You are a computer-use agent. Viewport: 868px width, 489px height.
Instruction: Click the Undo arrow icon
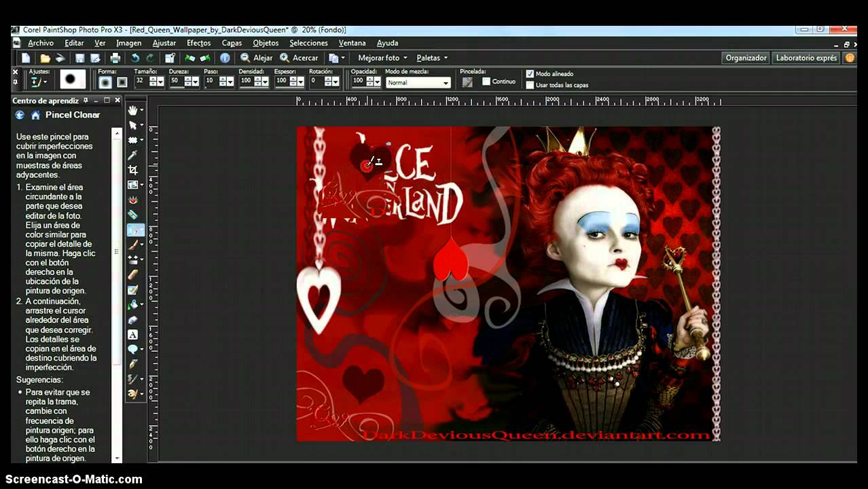(135, 58)
